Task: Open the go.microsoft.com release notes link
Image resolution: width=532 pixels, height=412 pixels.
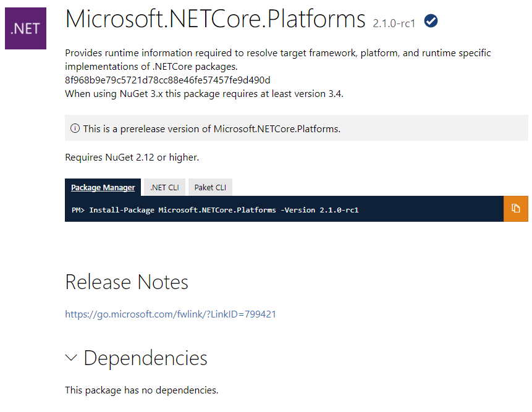Action: (x=171, y=314)
